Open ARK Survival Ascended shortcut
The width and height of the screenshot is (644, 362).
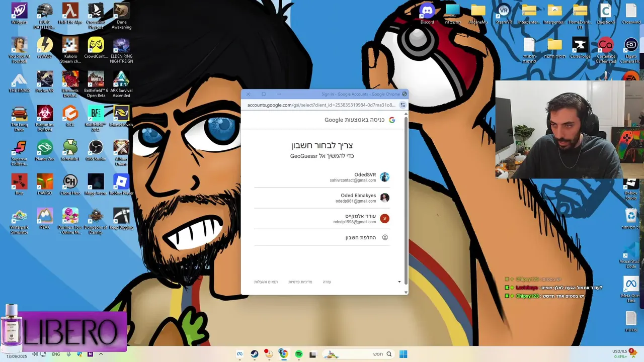[x=121, y=84]
